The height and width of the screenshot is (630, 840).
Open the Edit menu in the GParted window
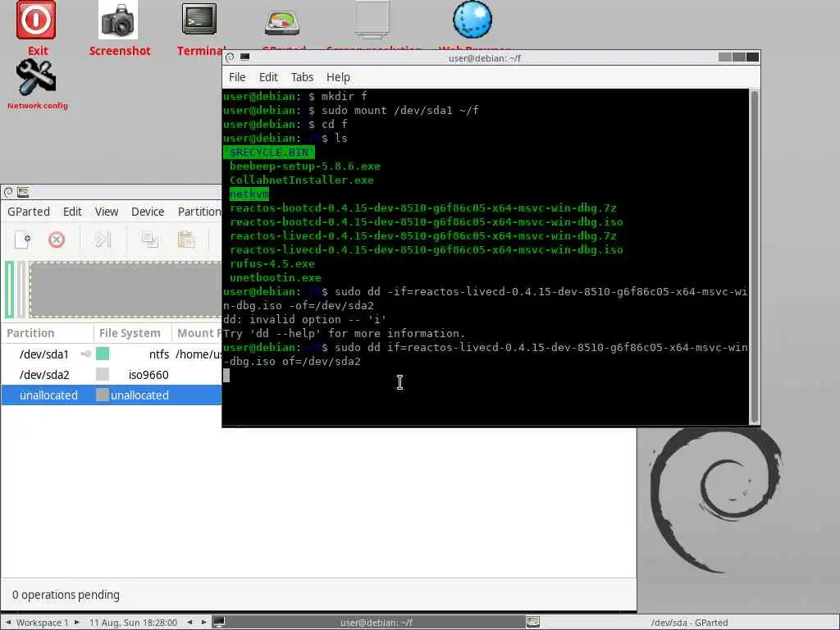pos(72,212)
